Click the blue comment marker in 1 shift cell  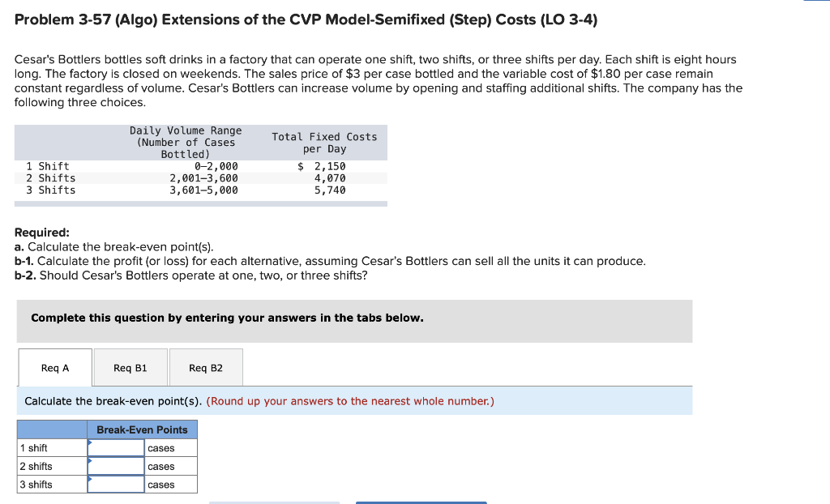point(91,443)
